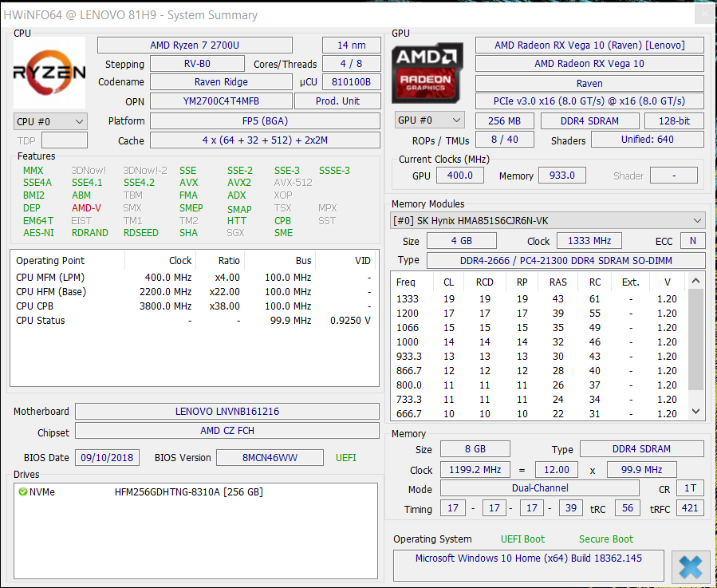
Task: Click the 810100B microcode value
Action: pos(352,82)
